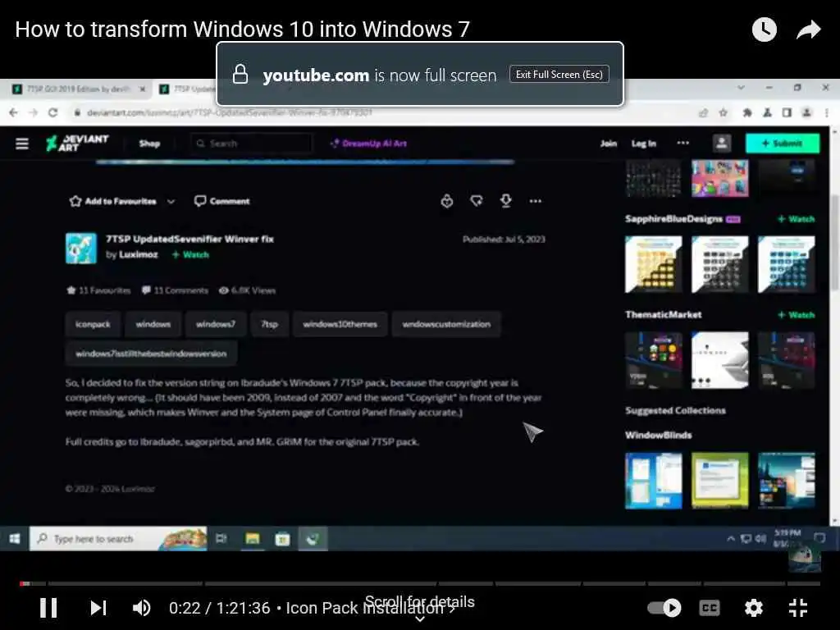Exit full screen with the shrink icon
840x630 pixels.
[798, 608]
